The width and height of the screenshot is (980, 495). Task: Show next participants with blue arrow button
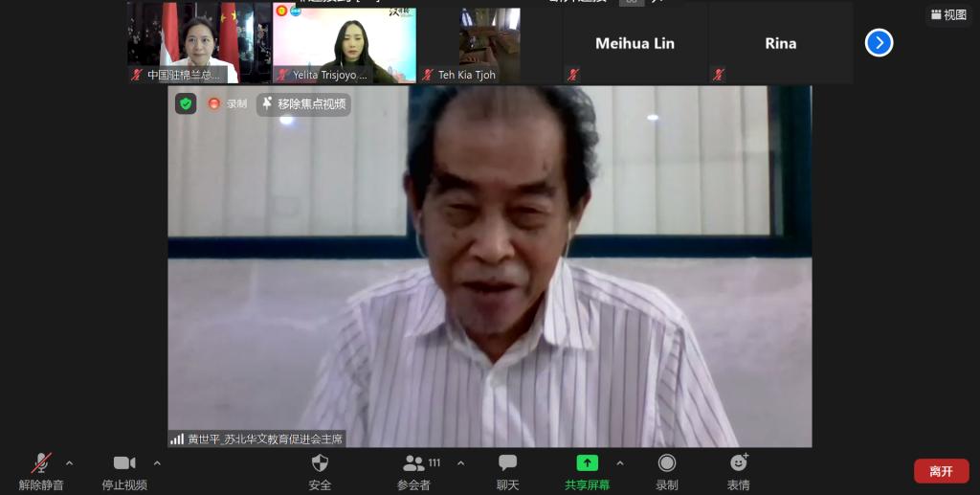pos(879,43)
